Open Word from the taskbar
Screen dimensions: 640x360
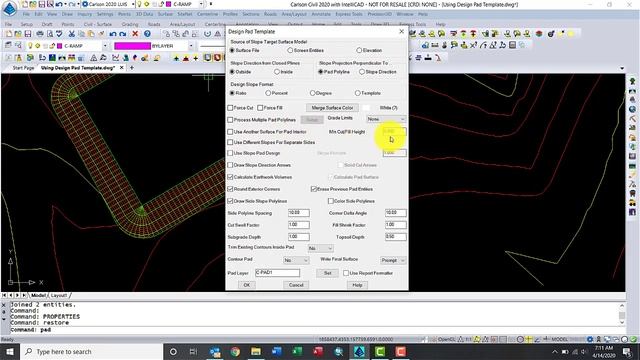[277, 351]
